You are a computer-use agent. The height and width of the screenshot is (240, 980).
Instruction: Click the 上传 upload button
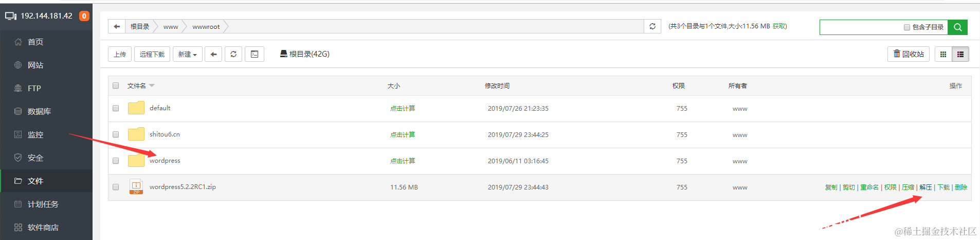120,54
